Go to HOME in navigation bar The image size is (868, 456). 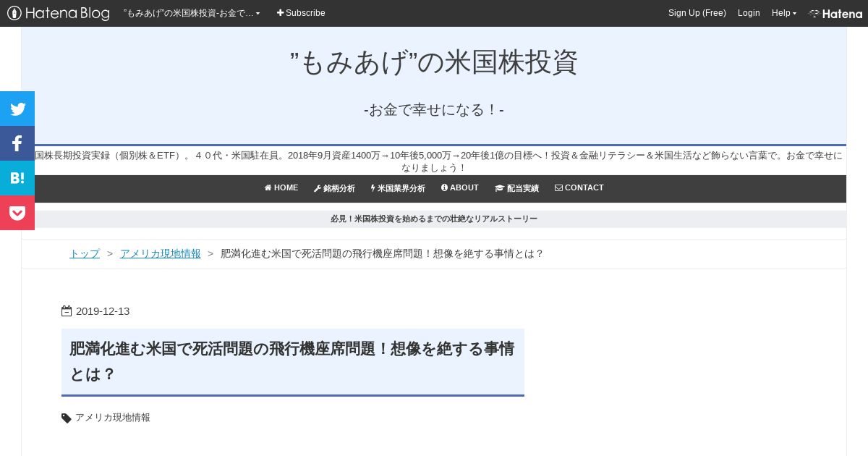(x=281, y=188)
